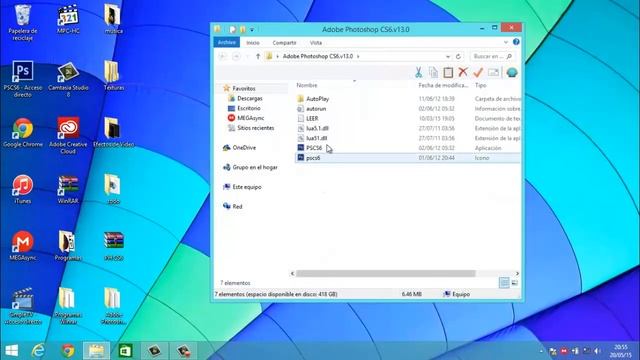The width and height of the screenshot is (640, 360).
Task: Show hidden tray icons arrow
Action: (541, 351)
